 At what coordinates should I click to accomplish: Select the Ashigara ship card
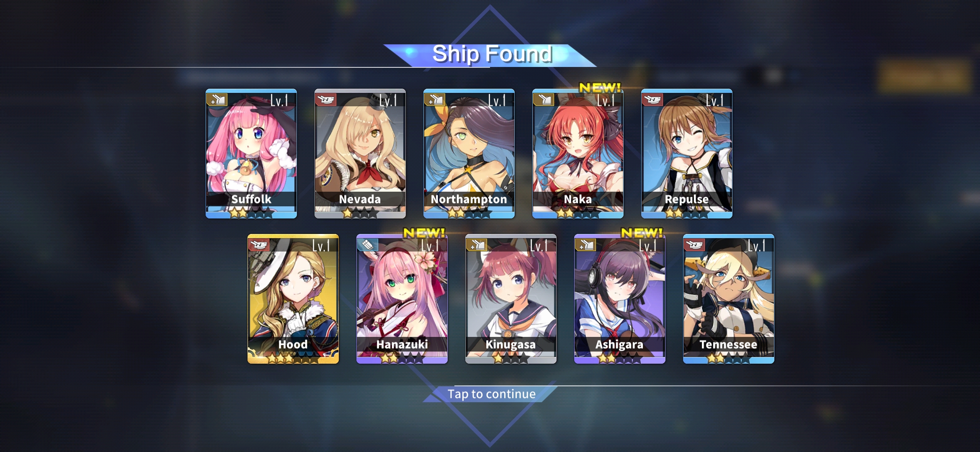point(620,299)
